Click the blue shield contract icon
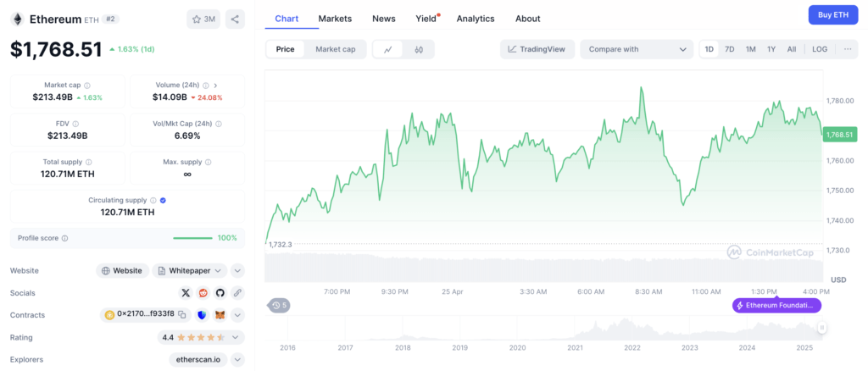868x371 pixels. click(202, 315)
